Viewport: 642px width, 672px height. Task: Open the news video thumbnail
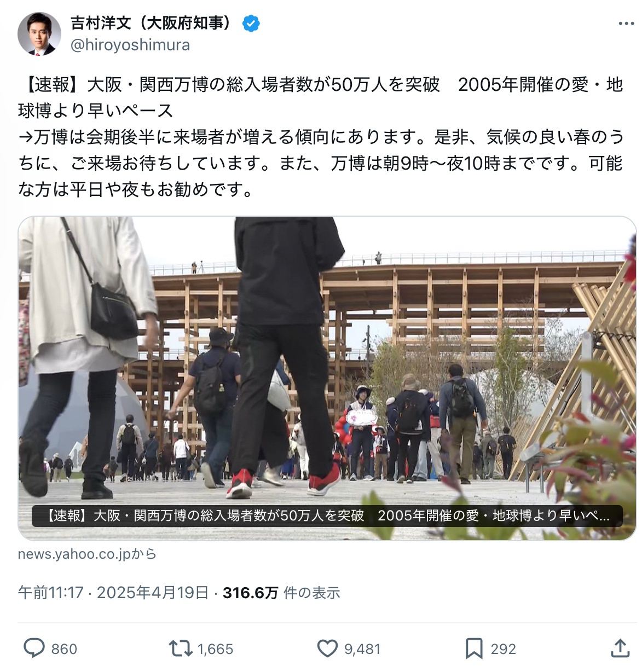pyautogui.click(x=327, y=378)
